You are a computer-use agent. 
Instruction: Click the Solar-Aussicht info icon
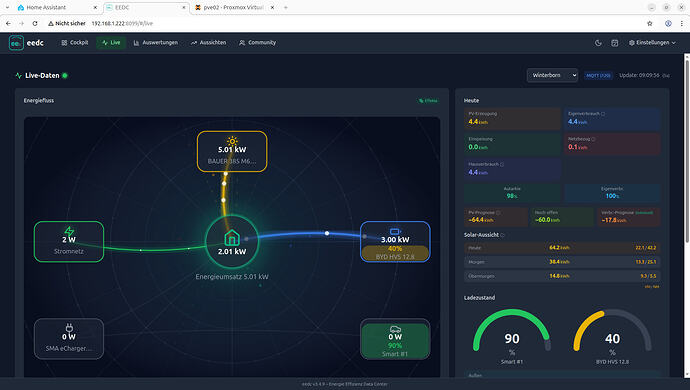503,235
